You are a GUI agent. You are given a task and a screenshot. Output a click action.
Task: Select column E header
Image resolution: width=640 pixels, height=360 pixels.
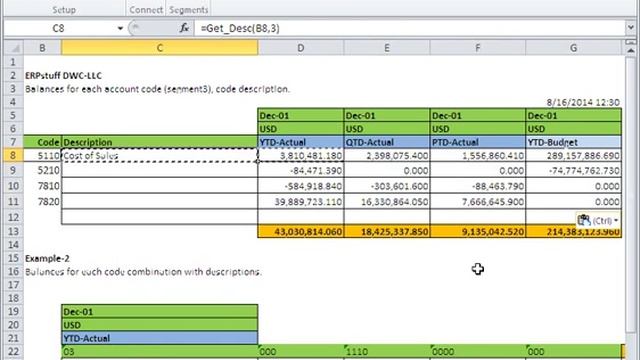387,48
